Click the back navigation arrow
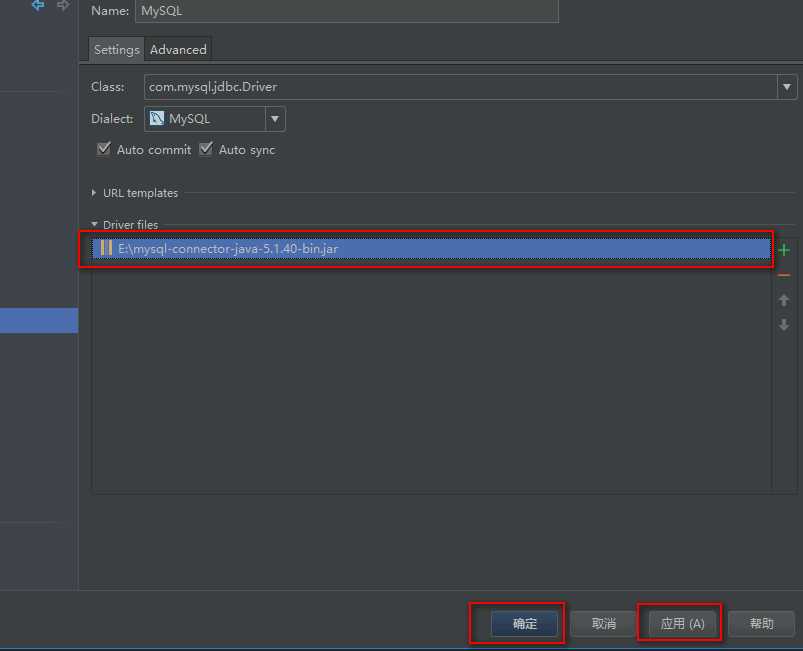 click(38, 5)
